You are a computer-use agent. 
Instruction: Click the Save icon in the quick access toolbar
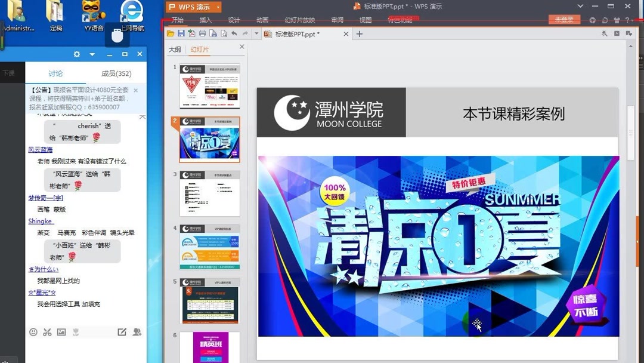click(x=181, y=33)
